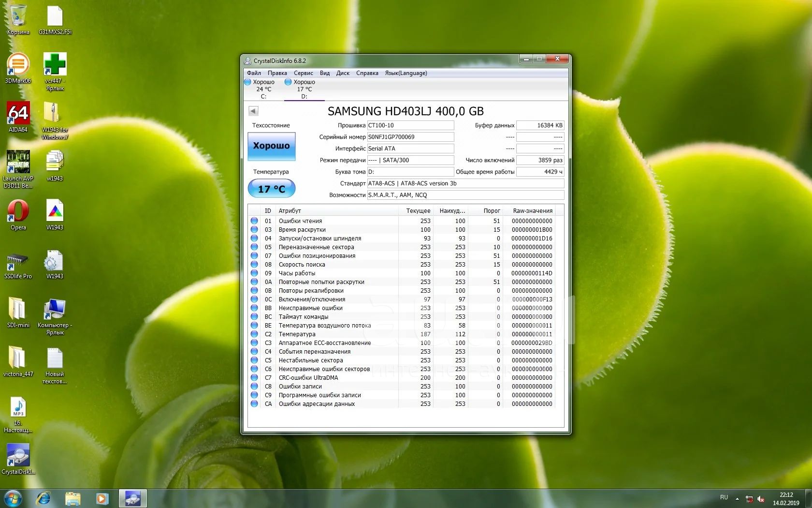Click the serial number field

click(410, 137)
